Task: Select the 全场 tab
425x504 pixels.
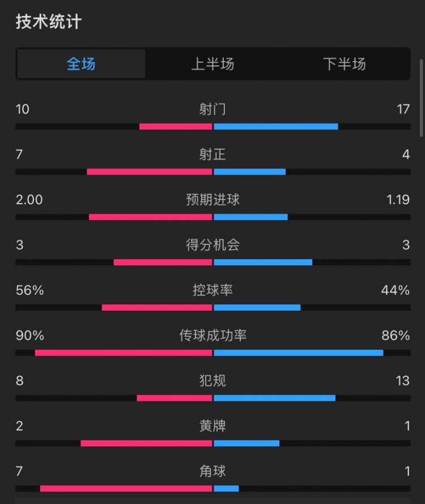Action: tap(81, 64)
